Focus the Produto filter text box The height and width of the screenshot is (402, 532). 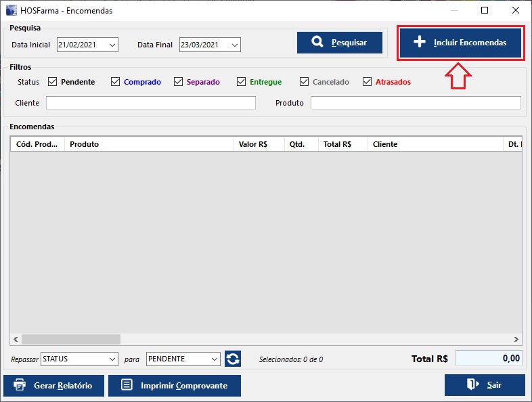pos(415,103)
